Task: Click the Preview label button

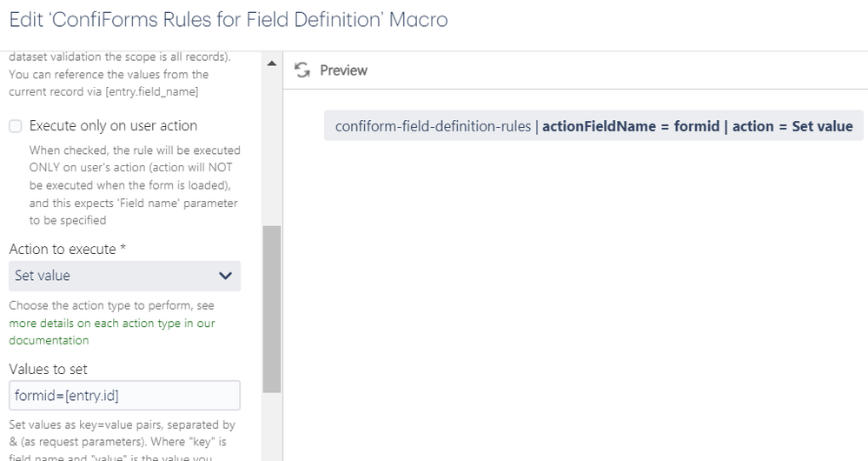Action: tap(344, 70)
